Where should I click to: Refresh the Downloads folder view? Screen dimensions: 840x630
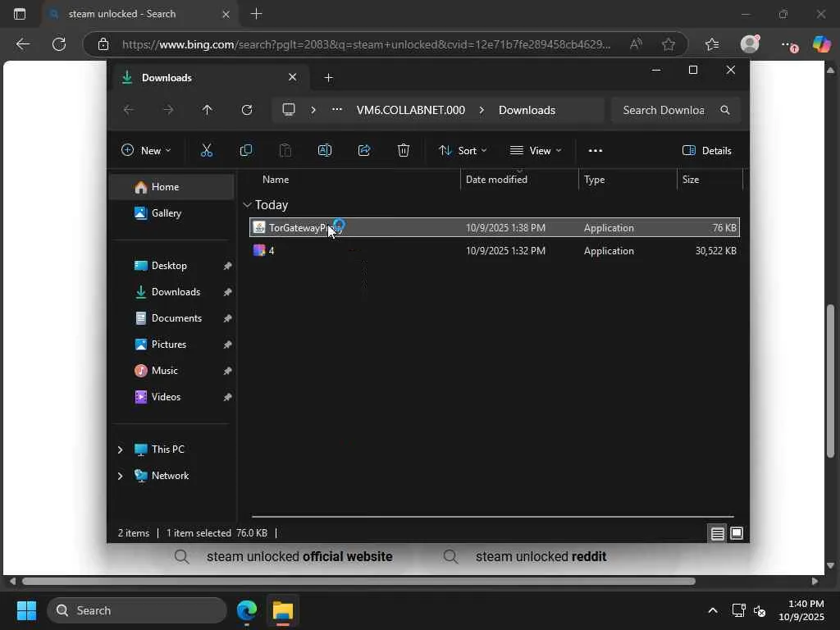point(246,110)
